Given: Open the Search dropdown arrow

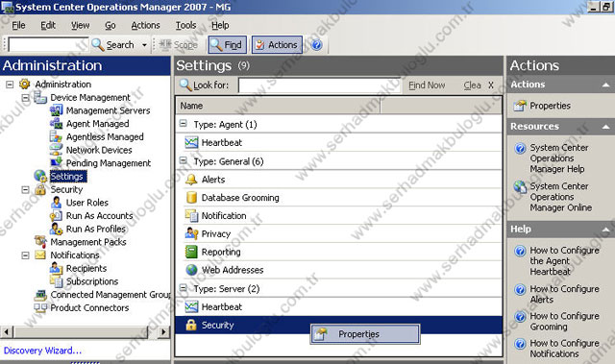Looking at the screenshot, I should (144, 45).
